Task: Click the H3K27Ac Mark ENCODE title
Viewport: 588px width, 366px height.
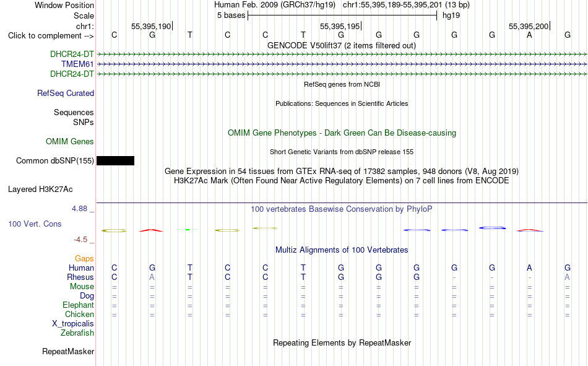Action: [342, 181]
